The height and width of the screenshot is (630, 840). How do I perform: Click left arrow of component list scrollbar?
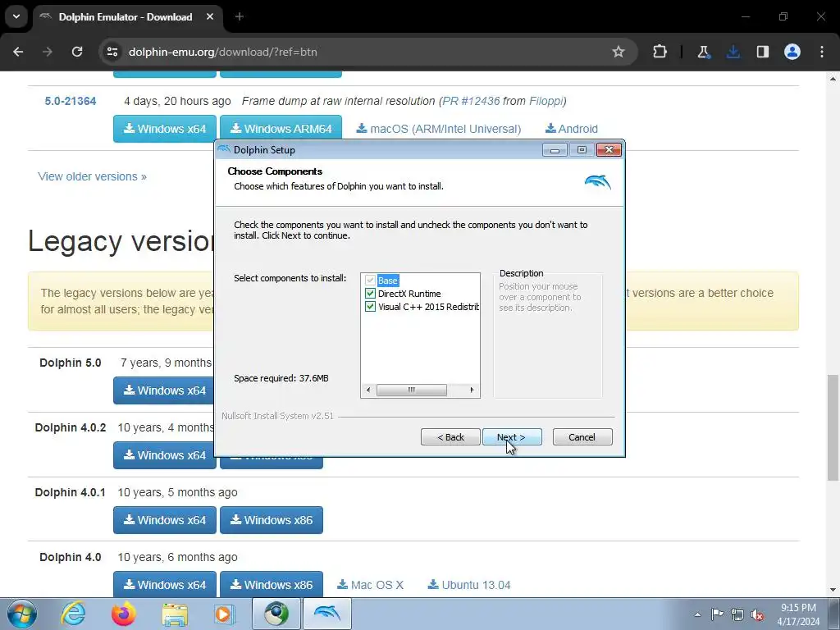click(x=368, y=390)
